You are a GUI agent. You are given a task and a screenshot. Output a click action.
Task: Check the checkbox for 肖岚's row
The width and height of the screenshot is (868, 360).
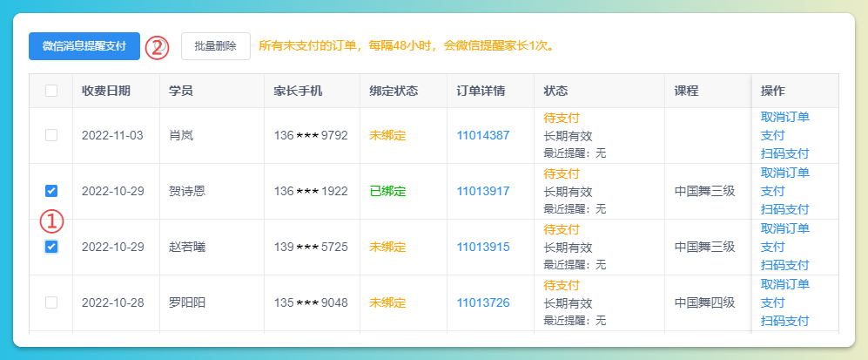[50, 135]
